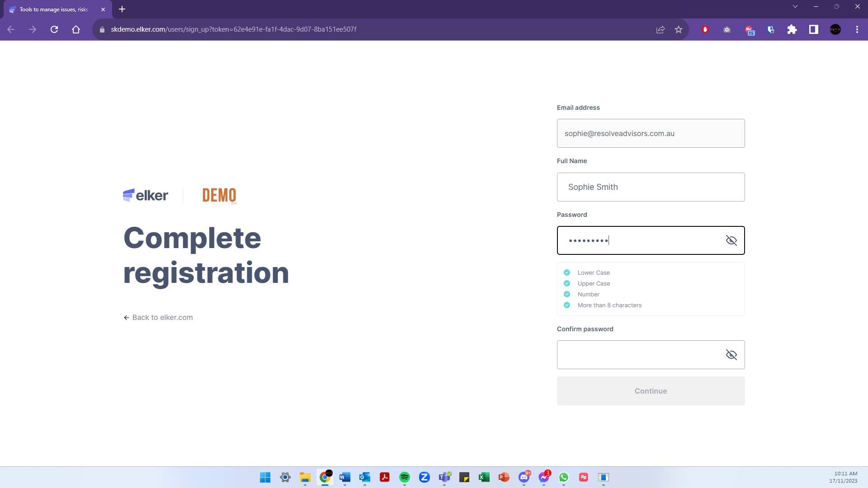Open the browser extensions puzzle icon
The height and width of the screenshot is (488, 868).
792,29
